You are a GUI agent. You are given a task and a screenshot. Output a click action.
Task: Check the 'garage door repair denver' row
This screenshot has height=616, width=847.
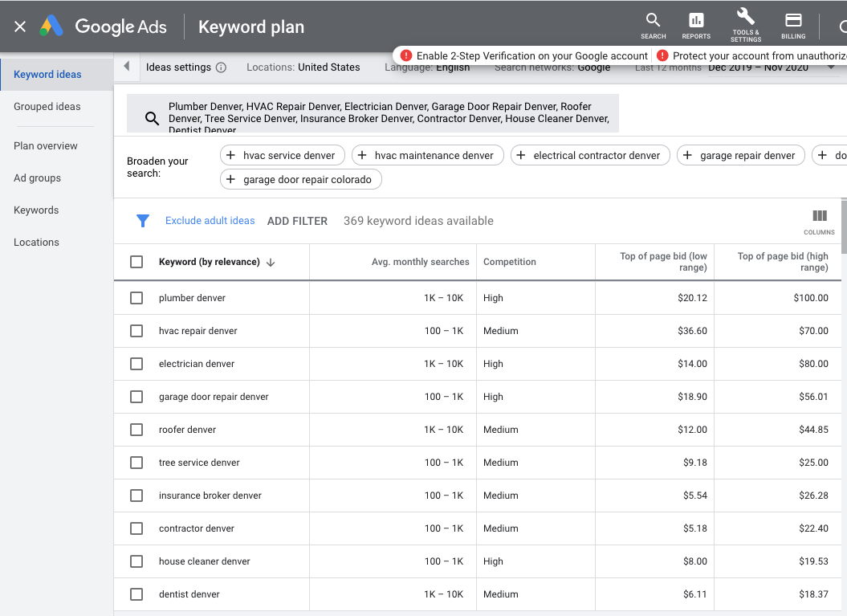click(x=136, y=397)
